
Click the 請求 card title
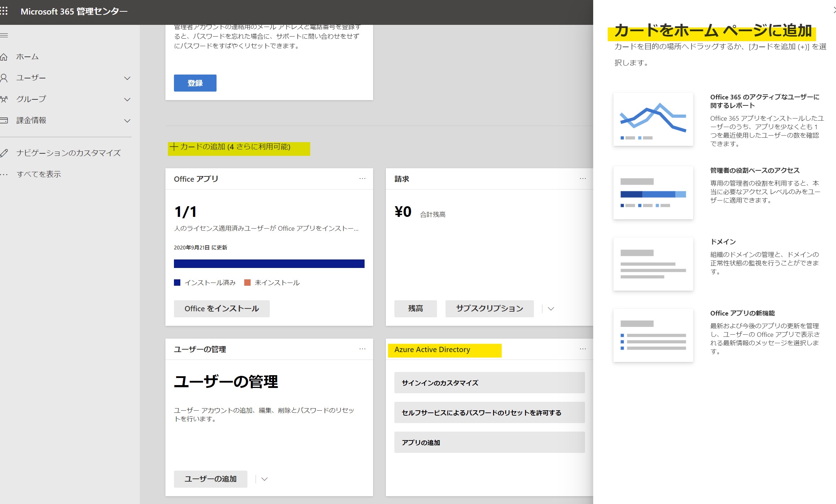pos(402,179)
